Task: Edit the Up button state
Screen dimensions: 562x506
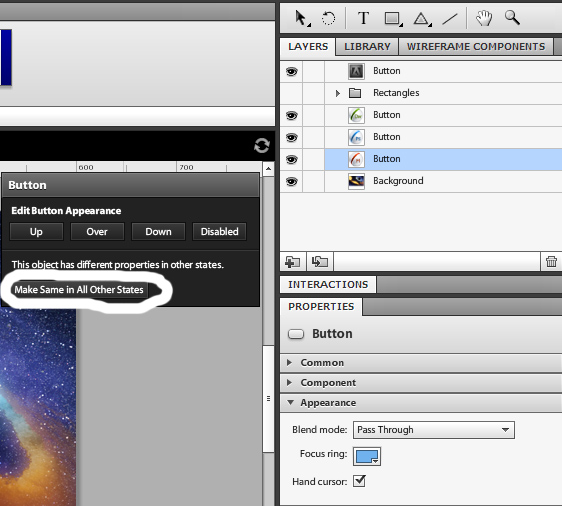Action: (x=36, y=231)
